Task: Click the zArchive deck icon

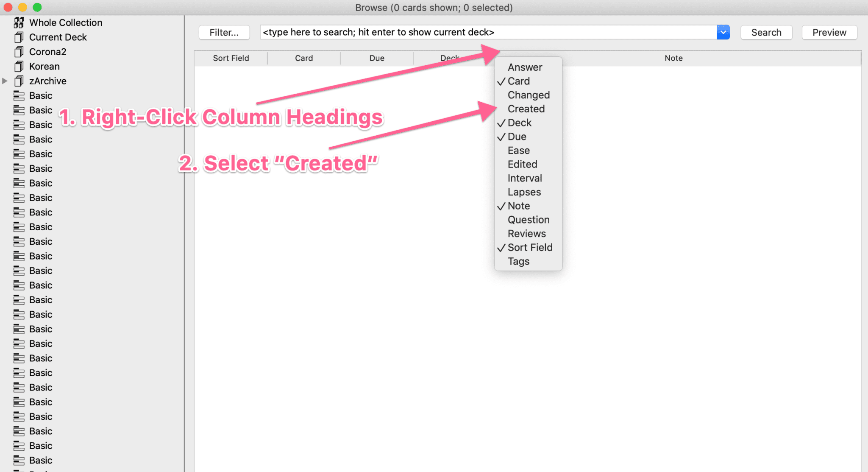Action: pos(19,81)
